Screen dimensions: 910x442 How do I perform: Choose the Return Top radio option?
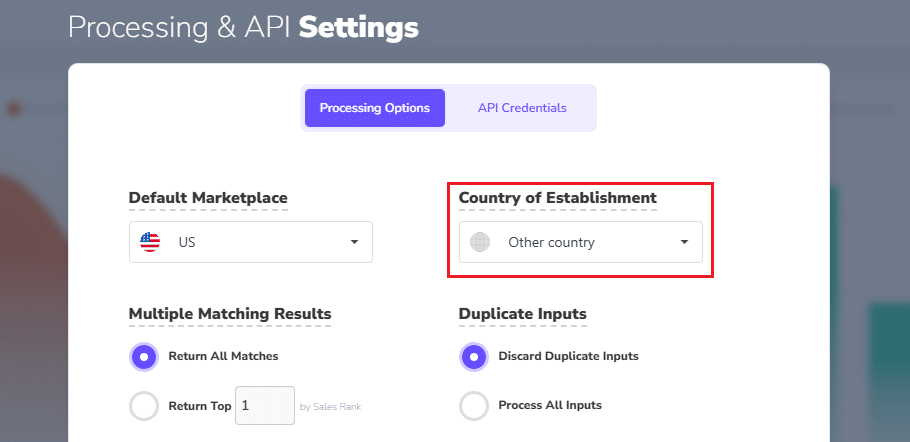pyautogui.click(x=144, y=406)
